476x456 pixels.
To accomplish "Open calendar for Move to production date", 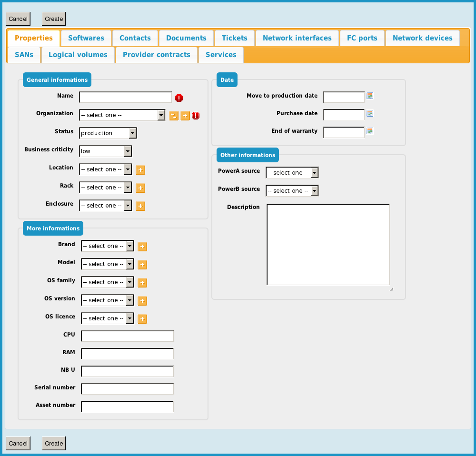I will point(370,96).
